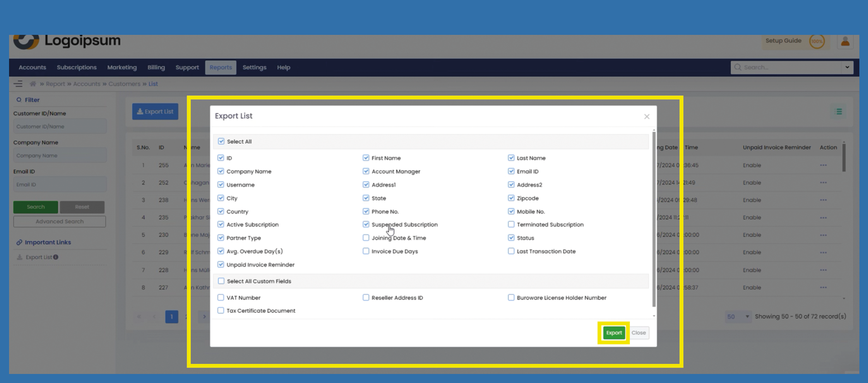Click the green Export button
The height and width of the screenshot is (383, 868).
614,333
